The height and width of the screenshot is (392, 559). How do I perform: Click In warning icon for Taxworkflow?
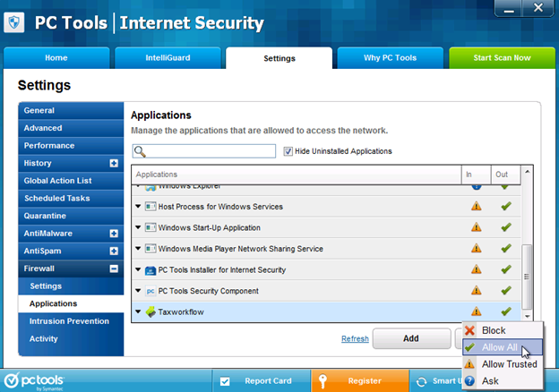[477, 311]
